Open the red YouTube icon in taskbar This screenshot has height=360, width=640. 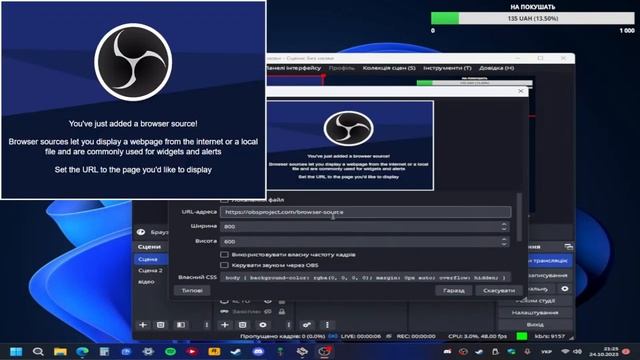tap(192, 351)
